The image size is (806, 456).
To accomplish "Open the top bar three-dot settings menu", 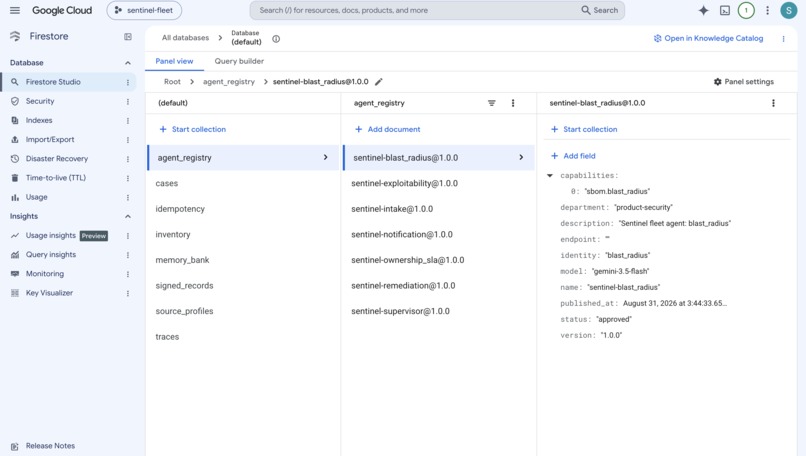I will [767, 10].
